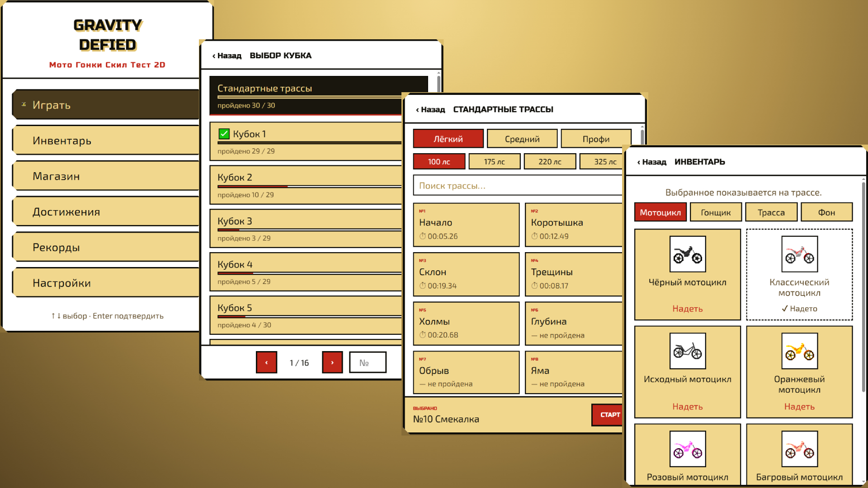The height and width of the screenshot is (488, 868).
Task: Select the original motorcycle thumbnail icon
Action: coord(687,351)
